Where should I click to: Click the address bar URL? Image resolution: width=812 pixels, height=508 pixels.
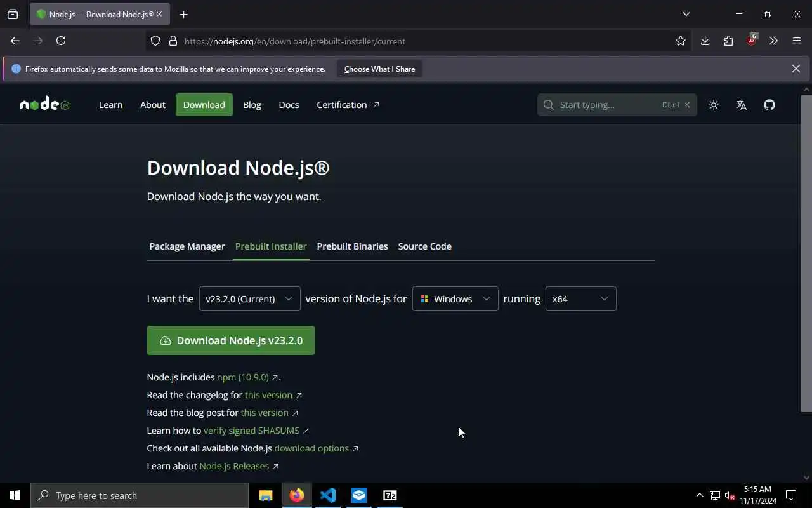click(x=295, y=41)
